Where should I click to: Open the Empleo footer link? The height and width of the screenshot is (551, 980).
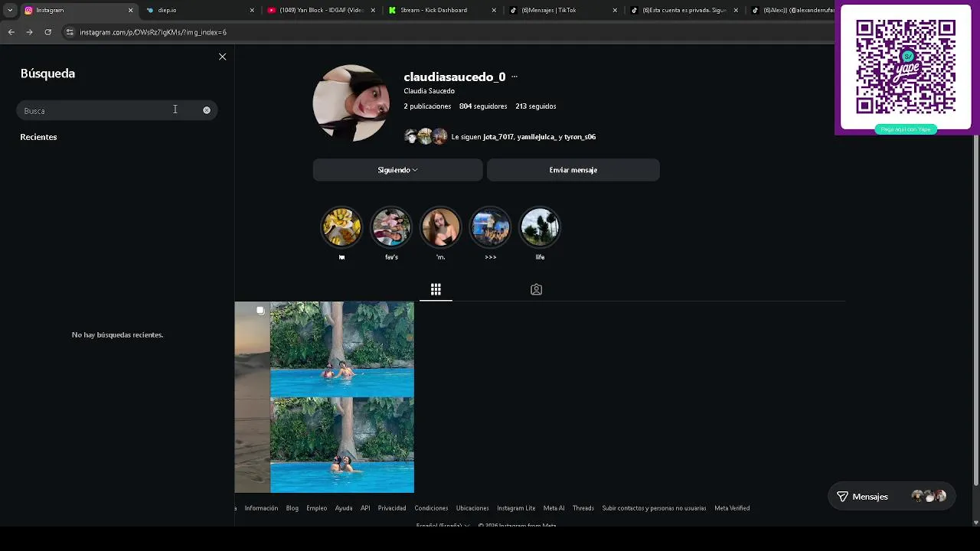pyautogui.click(x=317, y=508)
